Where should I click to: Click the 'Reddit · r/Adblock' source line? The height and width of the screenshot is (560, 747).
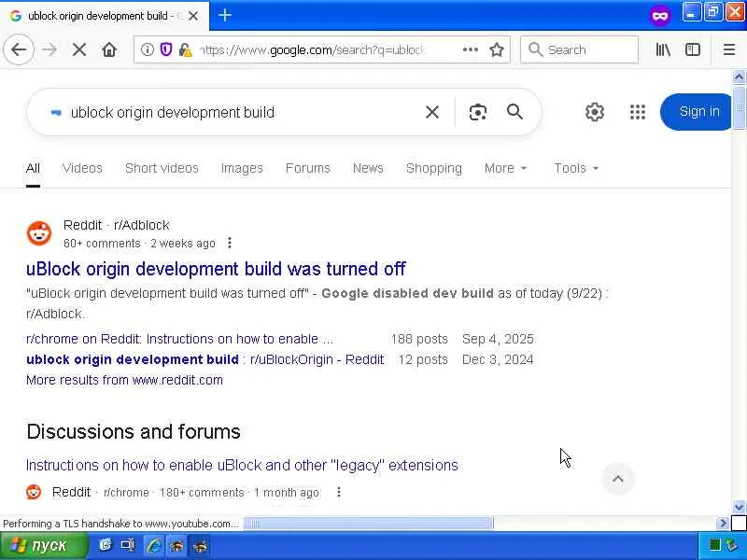(x=116, y=225)
